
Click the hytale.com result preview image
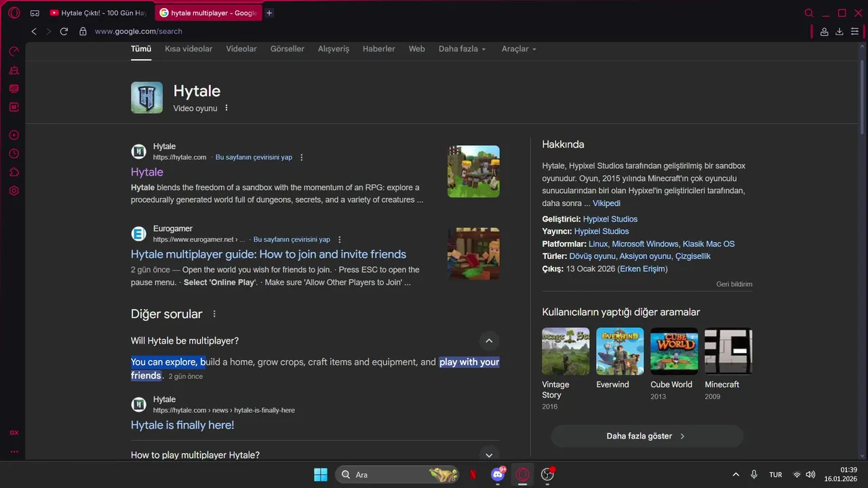473,171
